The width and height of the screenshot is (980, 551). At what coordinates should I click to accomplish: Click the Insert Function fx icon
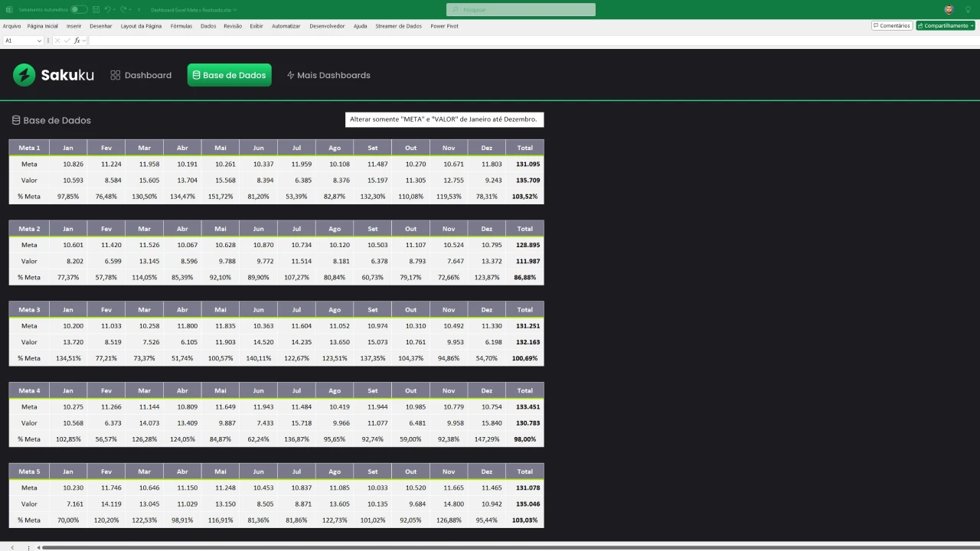tap(77, 41)
